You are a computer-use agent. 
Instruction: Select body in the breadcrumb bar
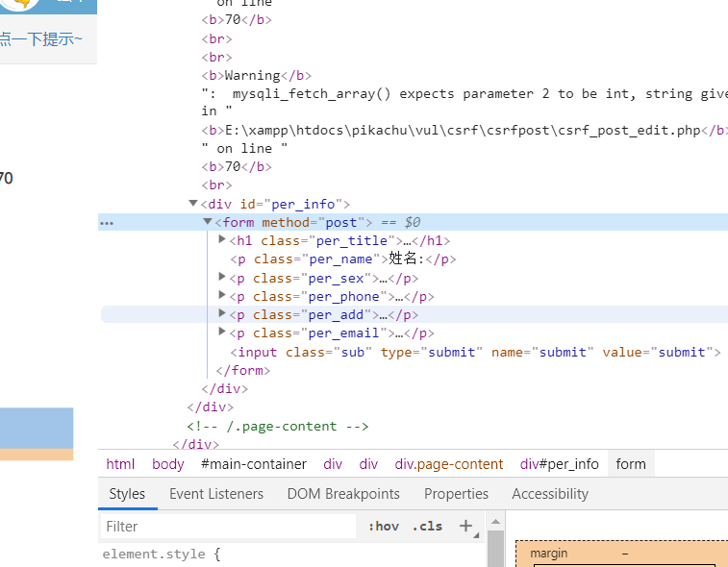(168, 464)
